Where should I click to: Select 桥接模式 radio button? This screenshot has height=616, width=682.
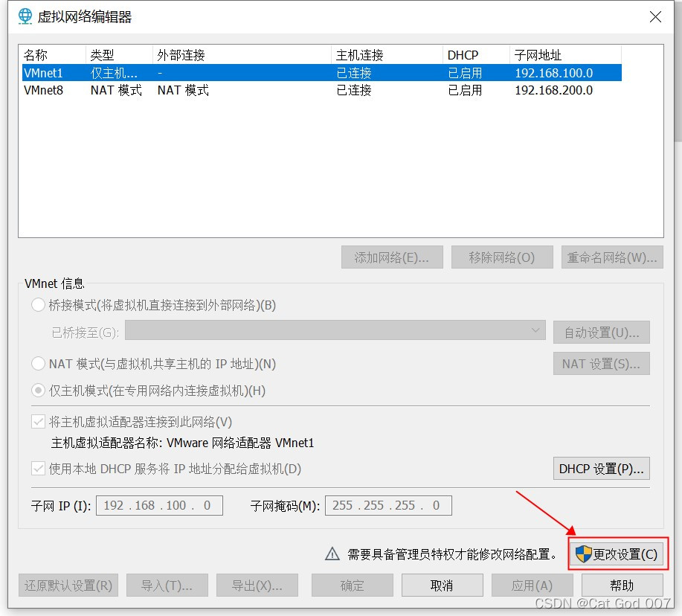tap(38, 304)
